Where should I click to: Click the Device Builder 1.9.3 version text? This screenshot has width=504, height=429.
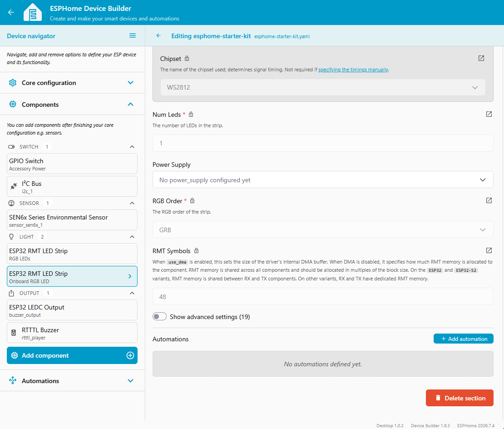click(430, 425)
